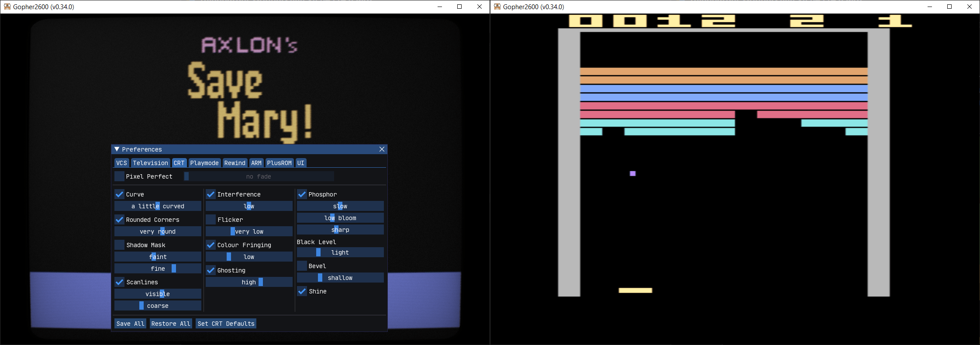Uncheck the Phosphor checkbox
Image resolution: width=980 pixels, height=345 pixels.
tap(302, 194)
